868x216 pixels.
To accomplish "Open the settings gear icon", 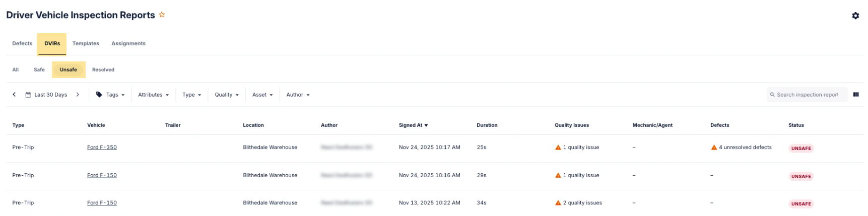I will tap(855, 16).
